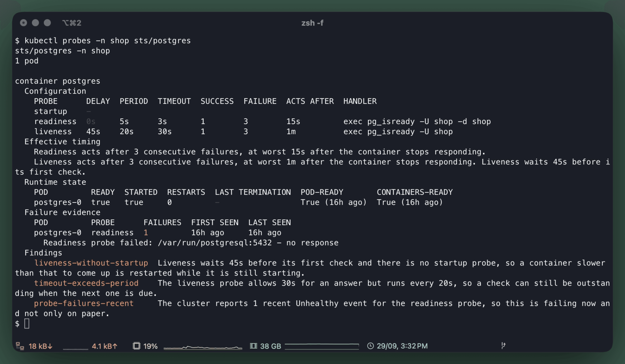
Task: Click the liveness 45s delay value
Action: (x=93, y=131)
